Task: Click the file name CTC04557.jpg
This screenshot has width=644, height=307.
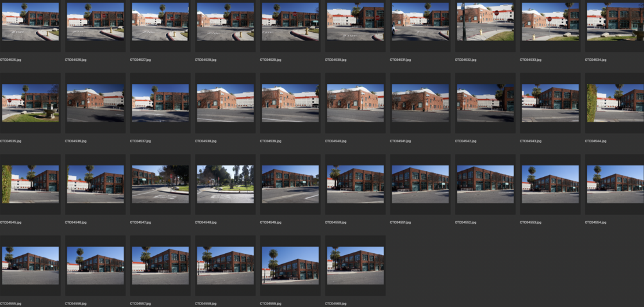Action: pos(141,304)
